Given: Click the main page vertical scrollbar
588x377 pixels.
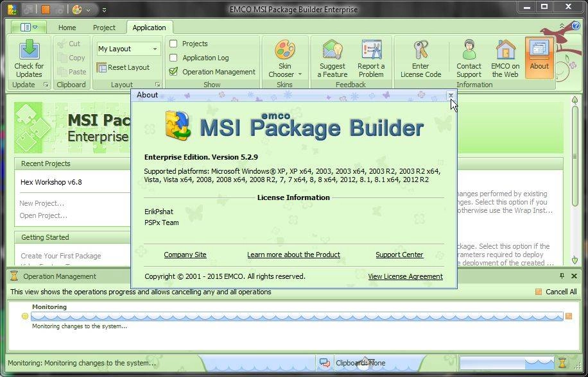Looking at the screenshot, I should click(575, 156).
